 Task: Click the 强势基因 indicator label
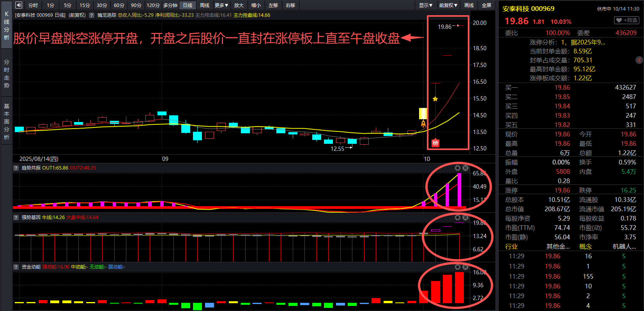[31, 217]
